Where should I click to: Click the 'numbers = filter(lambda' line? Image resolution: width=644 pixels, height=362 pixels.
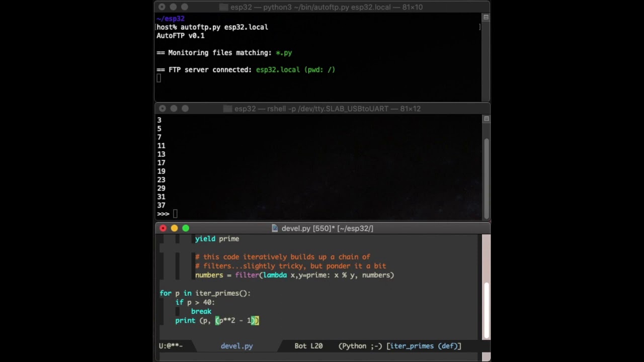click(x=294, y=275)
